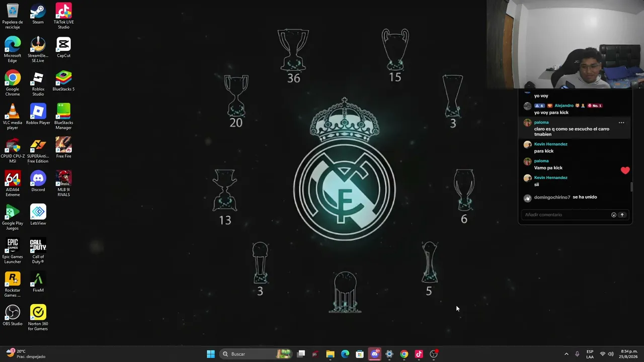Open the Free Fire desktop shortcut

pyautogui.click(x=63, y=148)
